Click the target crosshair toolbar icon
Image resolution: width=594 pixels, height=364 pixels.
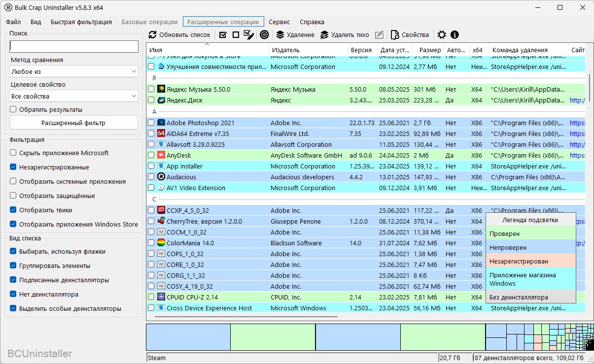tap(264, 35)
